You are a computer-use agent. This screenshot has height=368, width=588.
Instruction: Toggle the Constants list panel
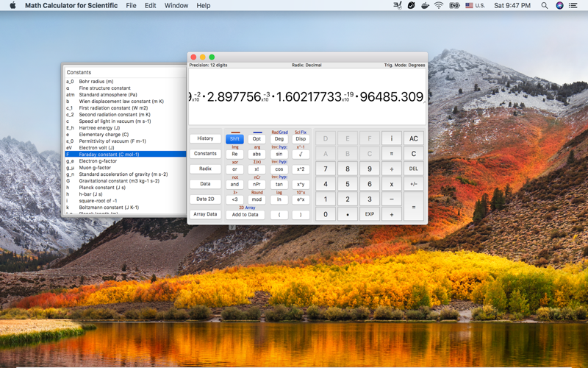pyautogui.click(x=205, y=154)
